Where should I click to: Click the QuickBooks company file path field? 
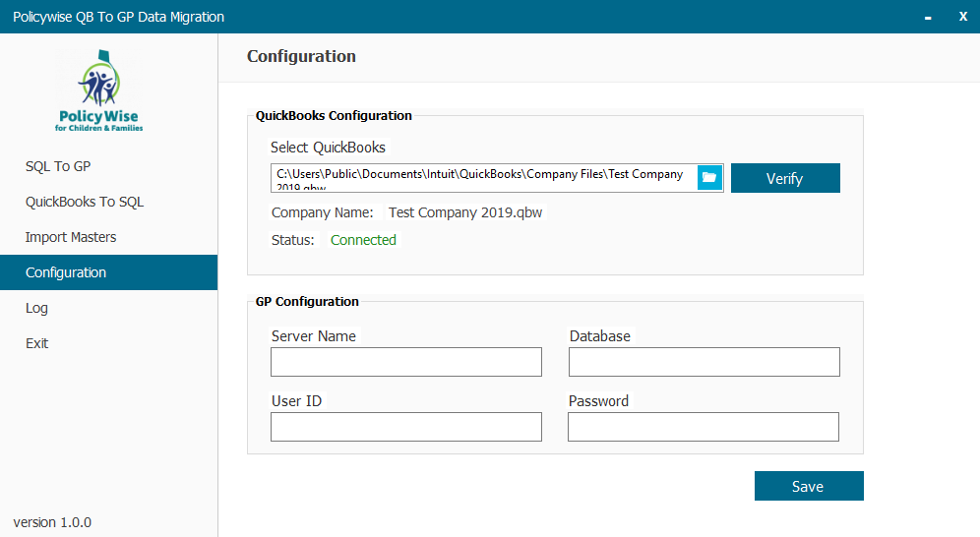(x=482, y=178)
